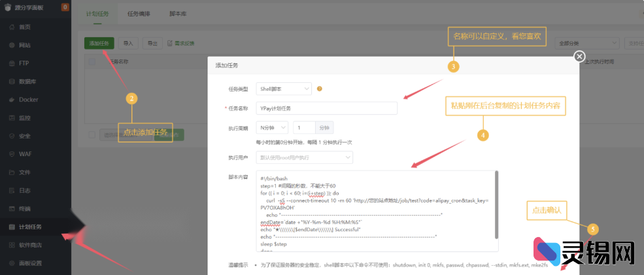Go to FTP in the sidebar
Screen dimensions: 644x275
point(24,63)
